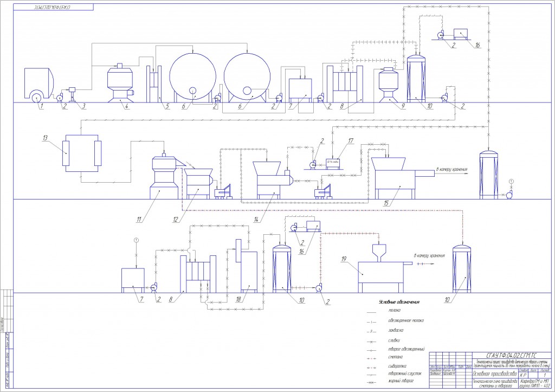The width and height of the screenshot is (555, 392).
Task: Select the flow meter symbol labeled 3
Action: tap(73, 94)
